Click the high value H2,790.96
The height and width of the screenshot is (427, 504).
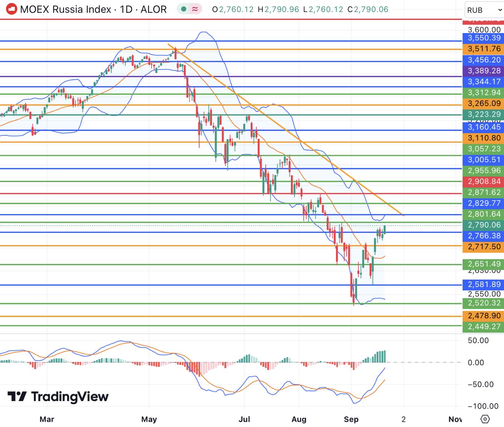(x=278, y=9)
